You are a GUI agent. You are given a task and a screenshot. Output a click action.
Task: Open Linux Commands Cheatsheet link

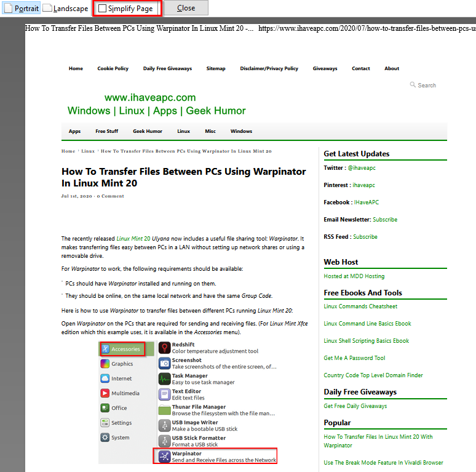click(x=360, y=306)
